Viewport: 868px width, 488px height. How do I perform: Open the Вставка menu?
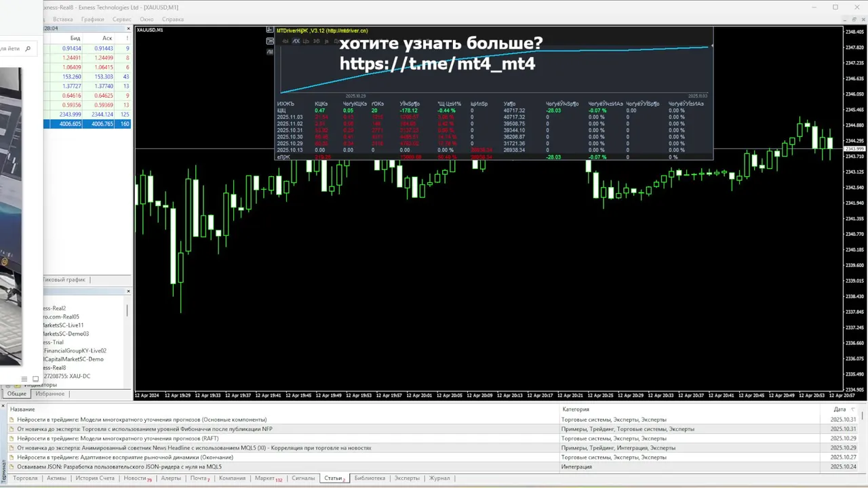pyautogui.click(x=62, y=19)
